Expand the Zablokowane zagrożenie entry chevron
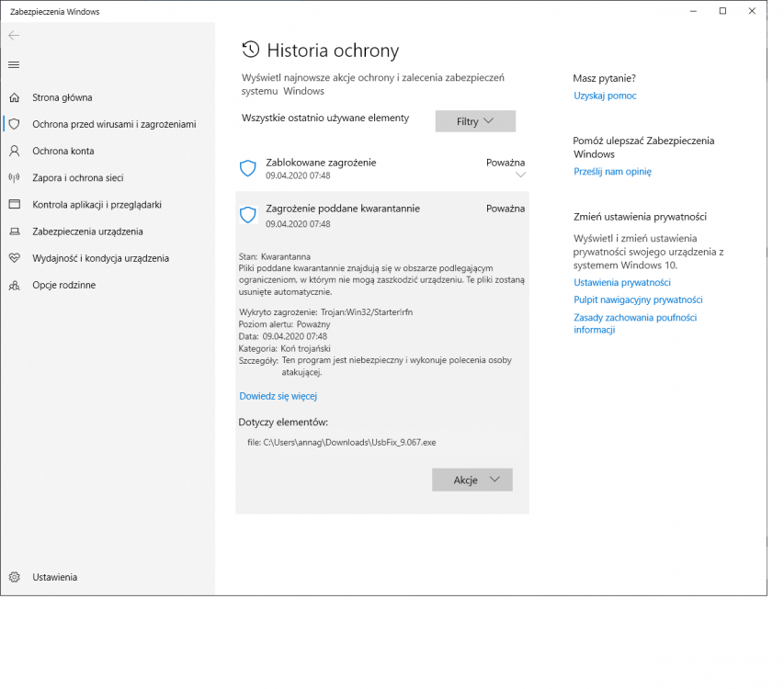The image size is (784, 689). tap(520, 175)
